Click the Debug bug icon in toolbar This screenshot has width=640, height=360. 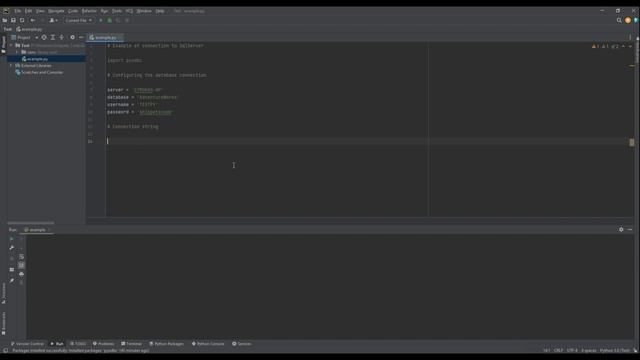[x=109, y=20]
